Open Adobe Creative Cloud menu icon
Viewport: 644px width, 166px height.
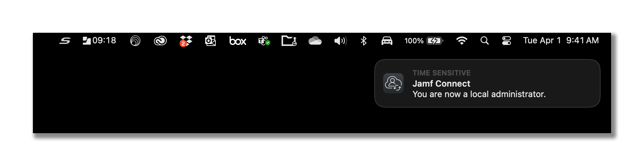160,41
